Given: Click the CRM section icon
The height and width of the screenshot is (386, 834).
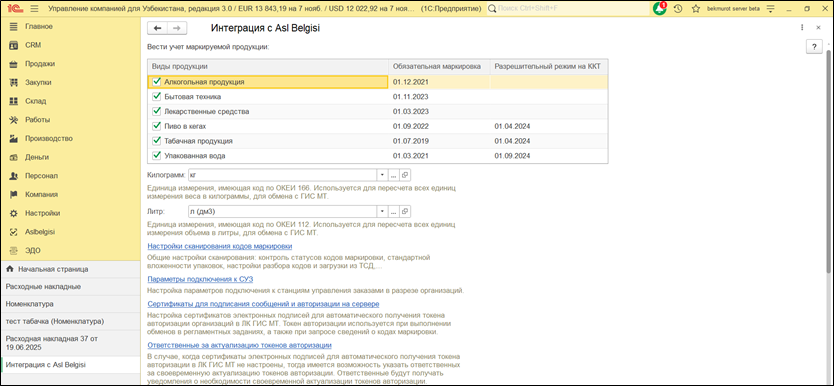Looking at the screenshot, I should pos(14,45).
